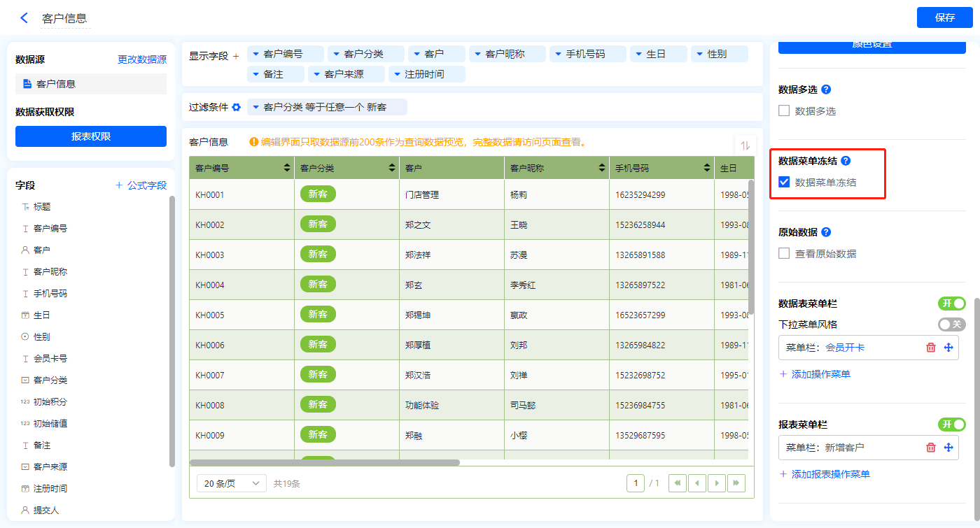This screenshot has width=980, height=528.
Task: Uncheck the 数据菜单冻结 checkbox
Action: (784, 183)
